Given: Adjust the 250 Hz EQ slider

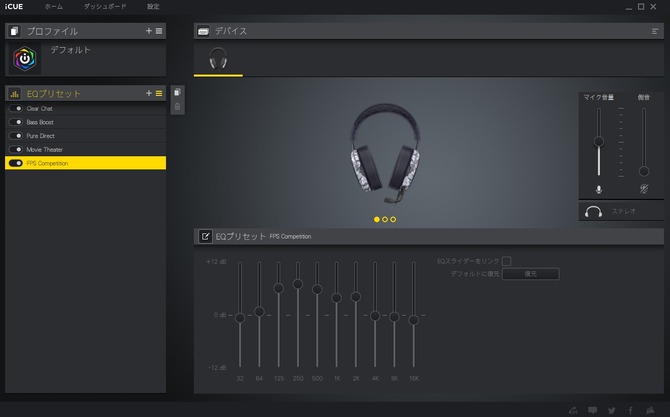Looking at the screenshot, I should 298,284.
